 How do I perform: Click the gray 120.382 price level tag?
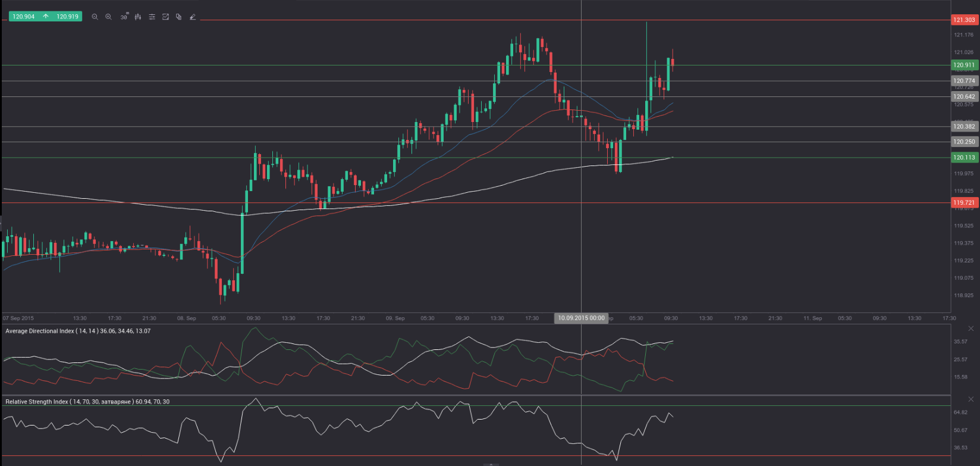click(x=964, y=126)
